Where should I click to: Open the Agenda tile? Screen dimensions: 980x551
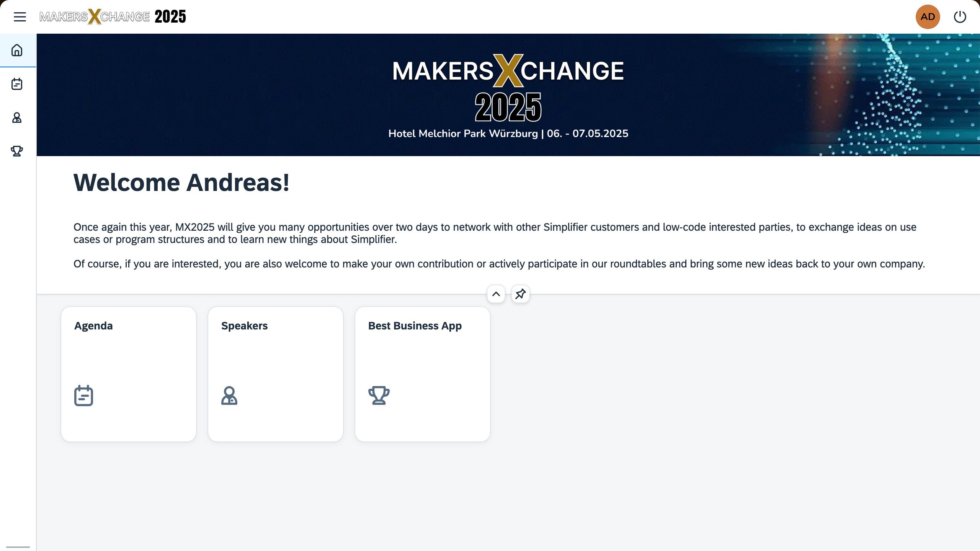pos(129,374)
